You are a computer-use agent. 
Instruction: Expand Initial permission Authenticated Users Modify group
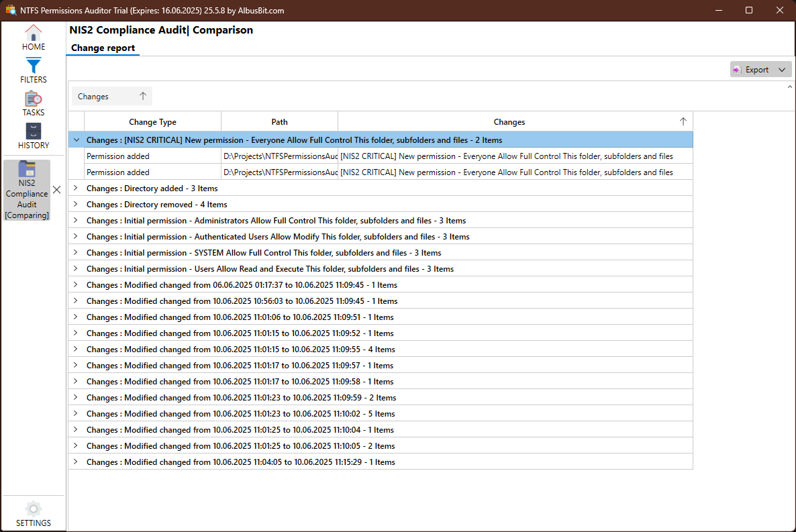tap(76, 236)
